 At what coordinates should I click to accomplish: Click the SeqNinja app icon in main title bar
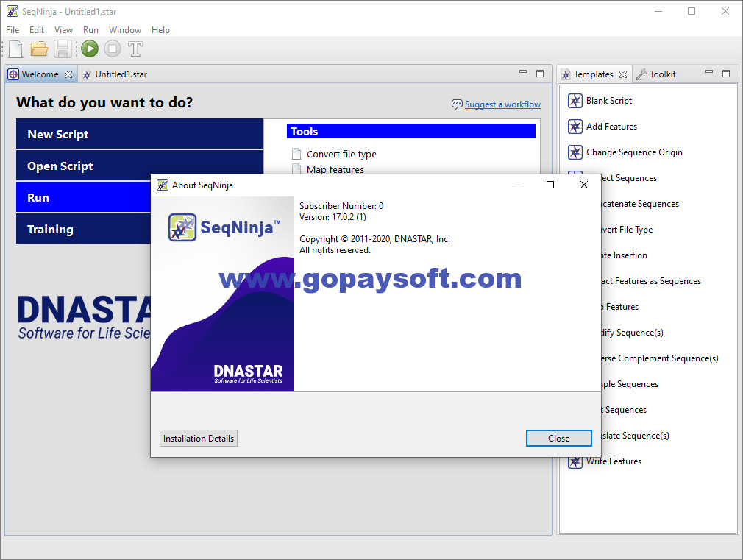[x=13, y=11]
